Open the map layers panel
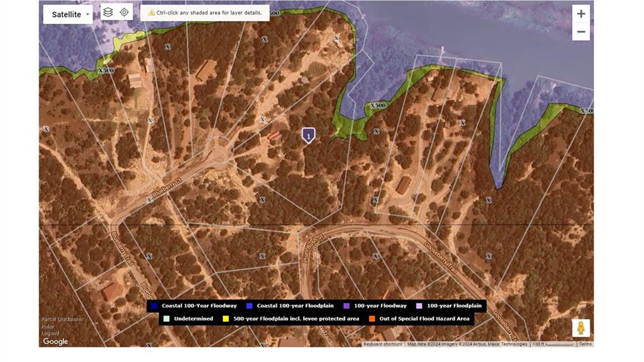644x362 pixels. [108, 13]
